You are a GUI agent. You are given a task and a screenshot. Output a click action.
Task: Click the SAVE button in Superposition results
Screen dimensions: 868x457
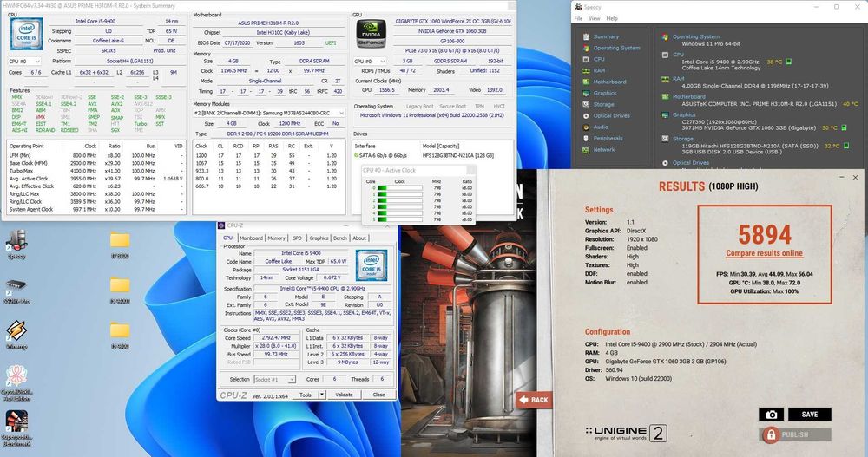(x=809, y=415)
